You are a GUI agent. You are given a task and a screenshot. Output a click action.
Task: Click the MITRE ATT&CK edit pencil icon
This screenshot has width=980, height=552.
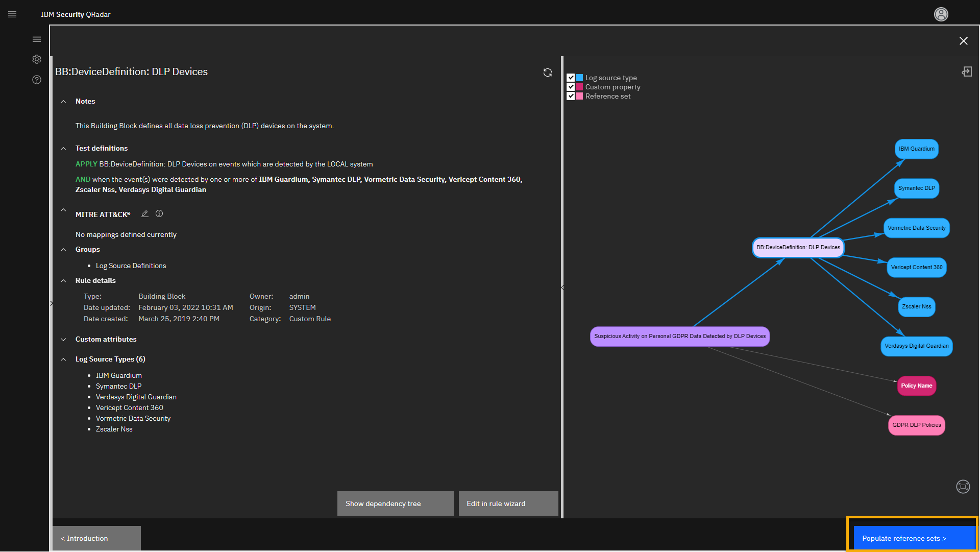145,214
